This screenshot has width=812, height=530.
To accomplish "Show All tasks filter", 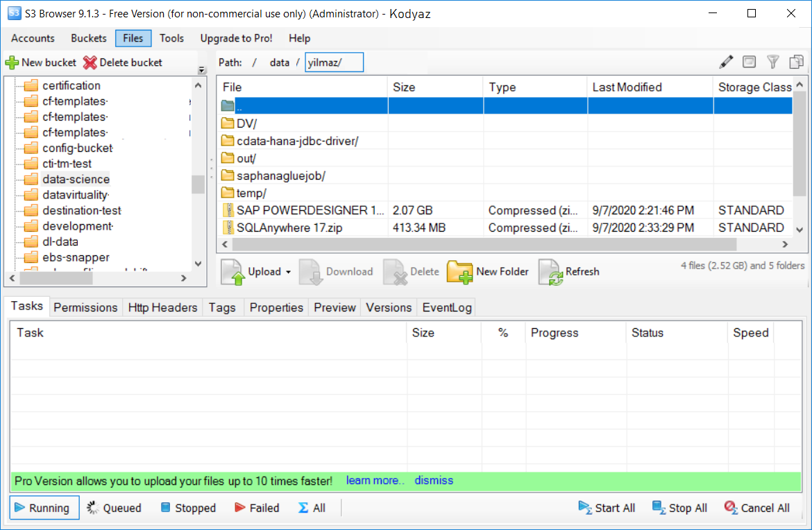I will [312, 508].
